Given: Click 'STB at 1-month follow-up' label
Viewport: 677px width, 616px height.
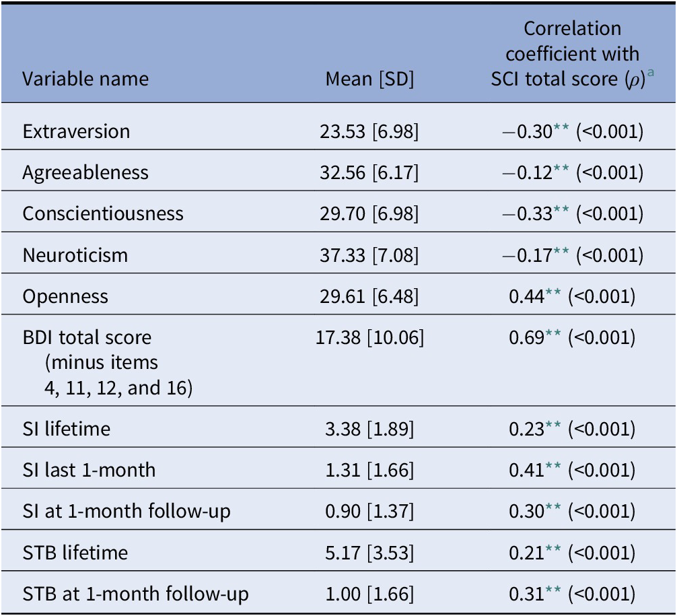Looking at the screenshot, I should click(135, 594).
